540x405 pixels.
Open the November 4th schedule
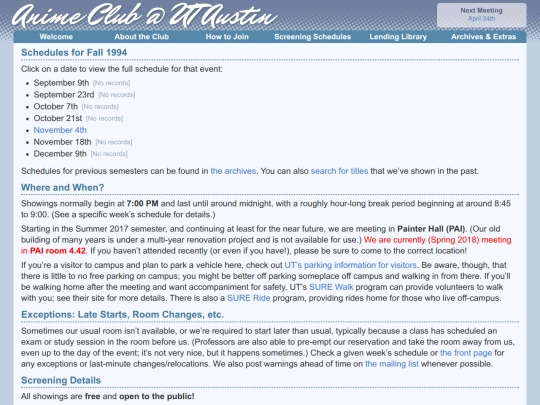click(60, 130)
